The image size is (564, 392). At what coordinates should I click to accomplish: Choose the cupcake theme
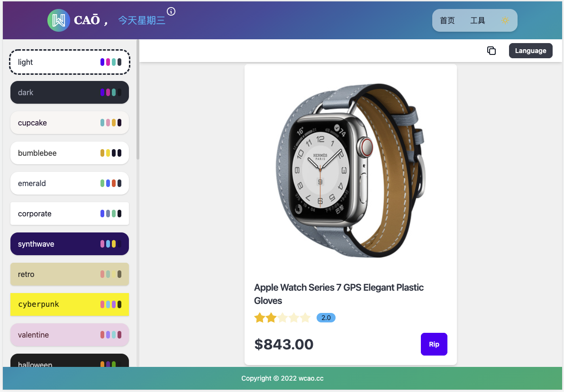pyautogui.click(x=69, y=123)
